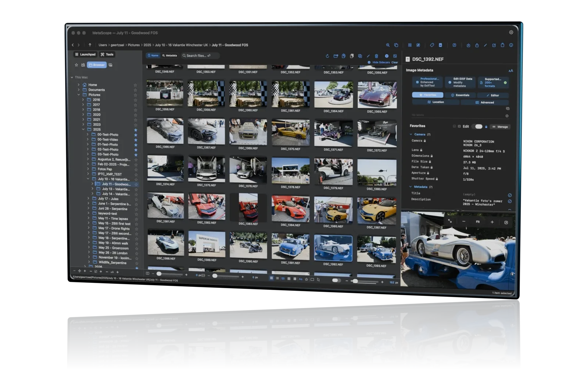
Task: Click the lock icon next to Edit toggle
Action: (x=486, y=126)
